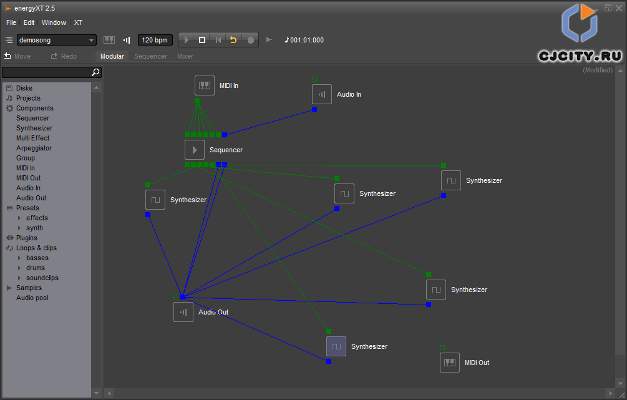This screenshot has height=400, width=627.
Task: Select the Audio Out module icon on the canvas
Action: (x=183, y=312)
